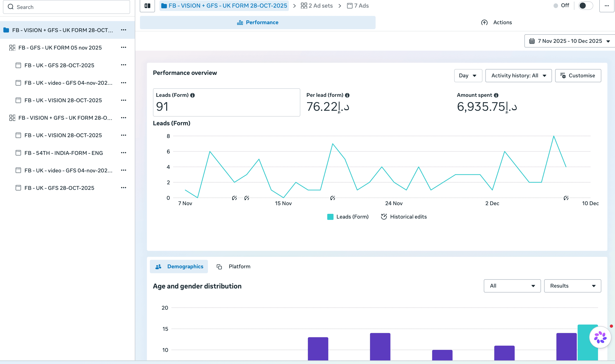
Task: Click the Historical edits legend label
Action: point(408,217)
